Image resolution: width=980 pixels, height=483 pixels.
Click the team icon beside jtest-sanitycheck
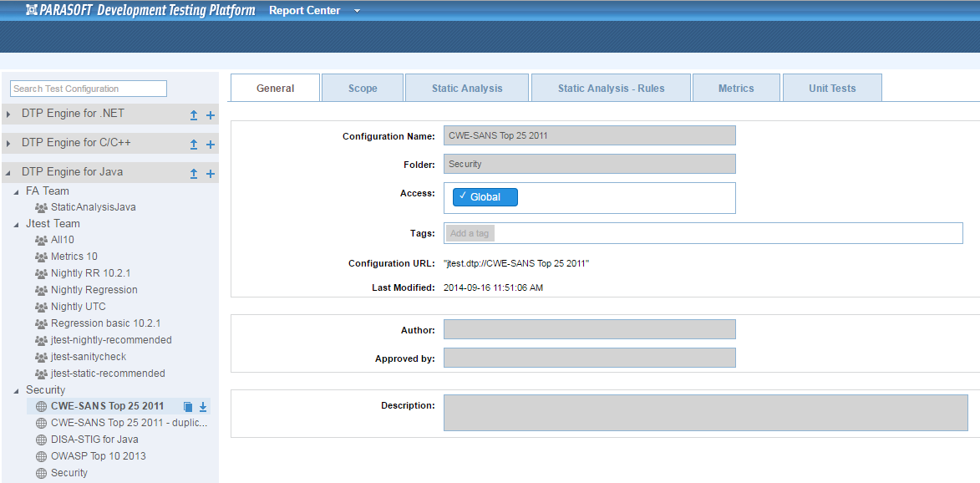tap(41, 358)
